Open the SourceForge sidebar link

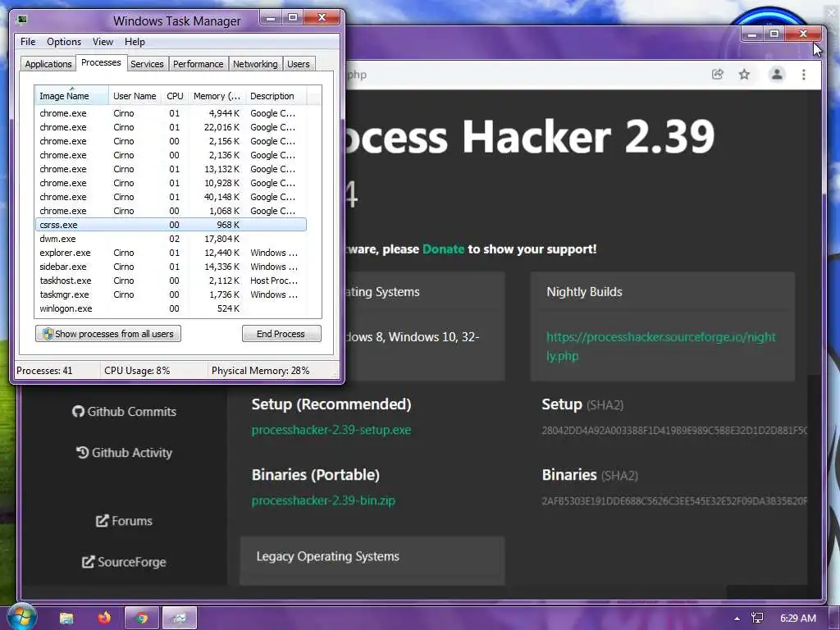pos(125,562)
